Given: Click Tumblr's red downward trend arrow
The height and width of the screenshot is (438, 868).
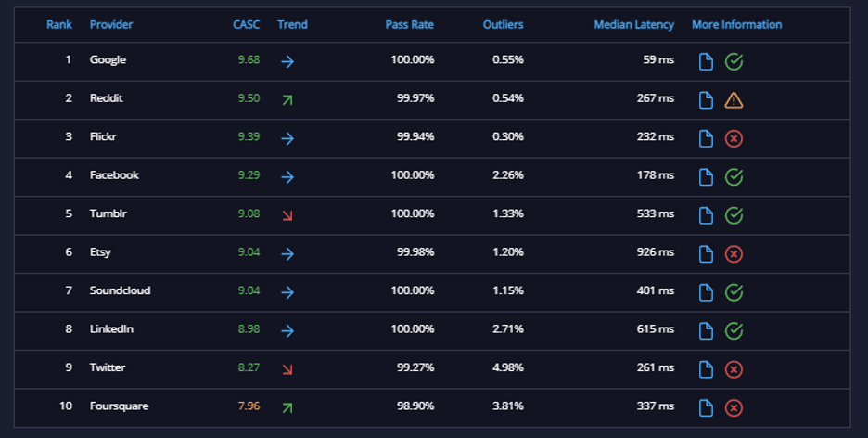Looking at the screenshot, I should pos(287,215).
